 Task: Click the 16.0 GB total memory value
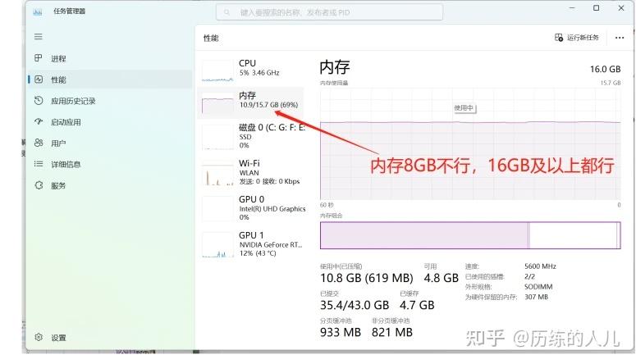point(605,69)
